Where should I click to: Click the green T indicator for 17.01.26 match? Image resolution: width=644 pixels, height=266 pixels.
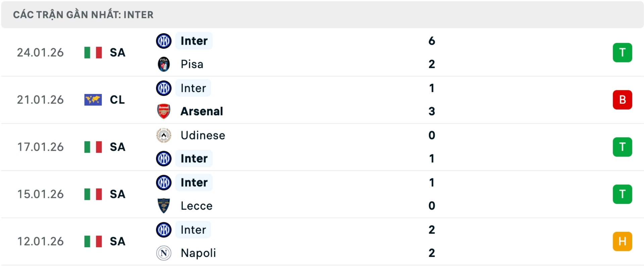click(623, 147)
